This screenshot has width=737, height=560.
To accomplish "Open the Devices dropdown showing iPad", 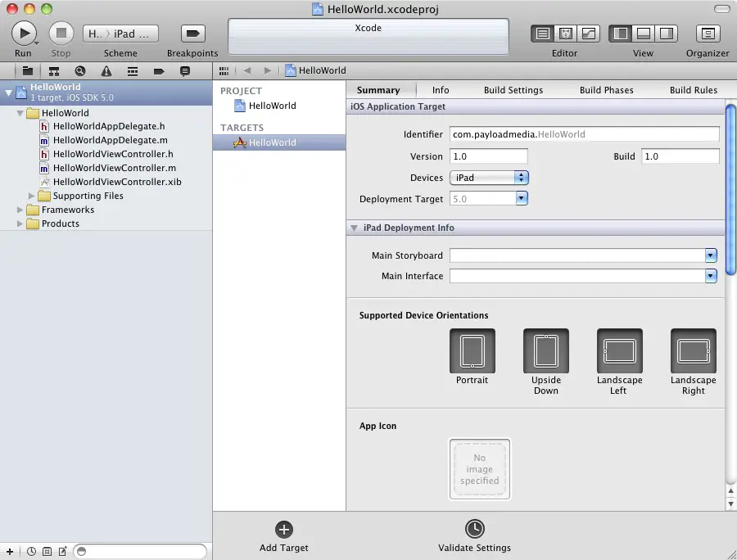I will [x=489, y=178].
